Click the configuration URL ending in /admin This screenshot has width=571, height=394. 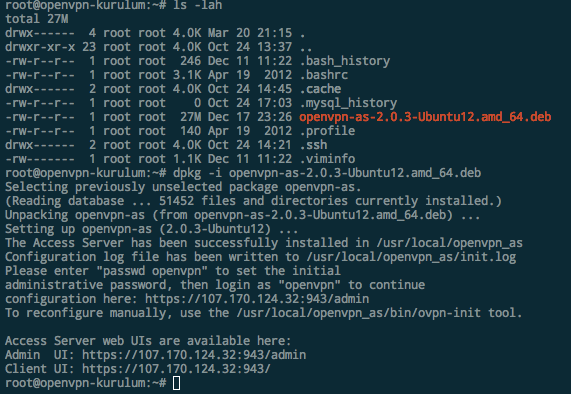(x=257, y=299)
